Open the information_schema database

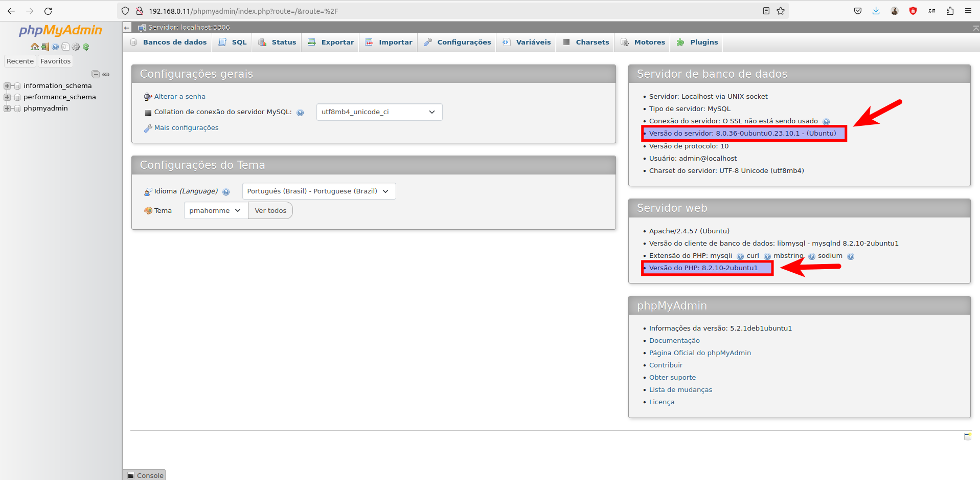(x=57, y=86)
